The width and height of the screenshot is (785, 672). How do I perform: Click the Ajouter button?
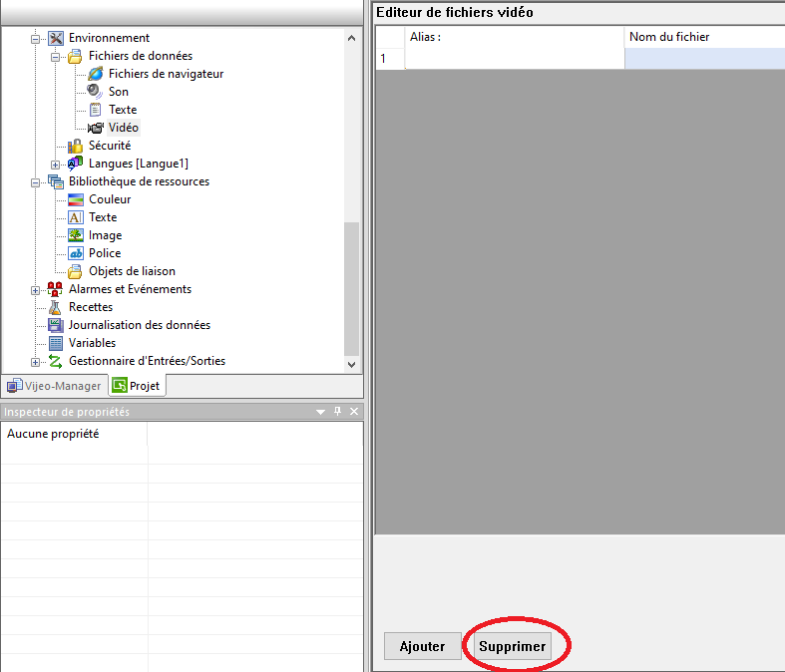[x=422, y=646]
